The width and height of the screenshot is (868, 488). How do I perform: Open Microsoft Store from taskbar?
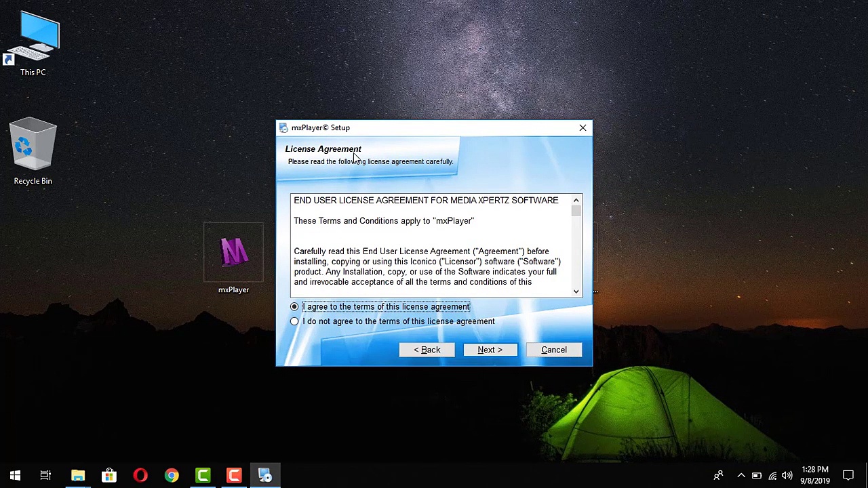click(x=109, y=475)
